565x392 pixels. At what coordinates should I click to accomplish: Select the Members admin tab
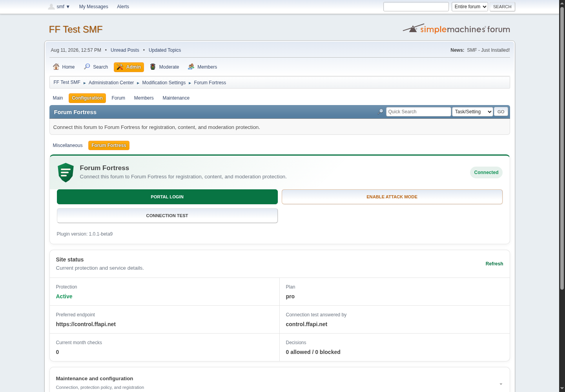[x=144, y=98]
